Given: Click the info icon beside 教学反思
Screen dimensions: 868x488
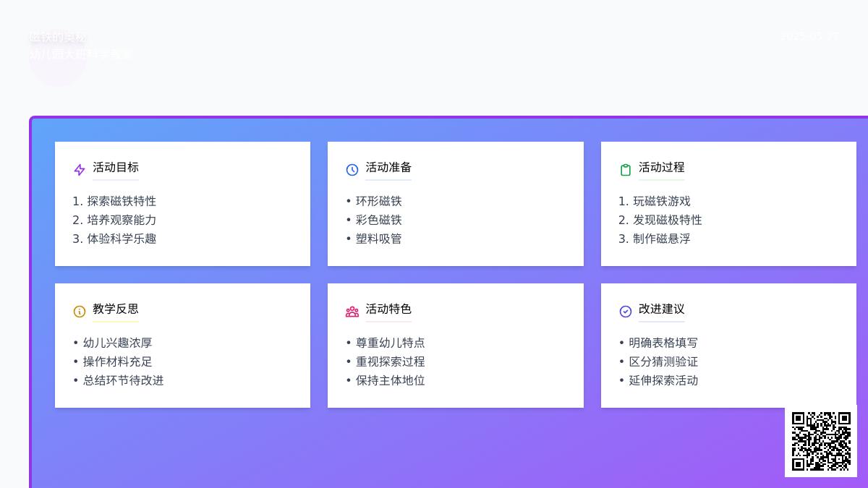Looking at the screenshot, I should pyautogui.click(x=80, y=312).
